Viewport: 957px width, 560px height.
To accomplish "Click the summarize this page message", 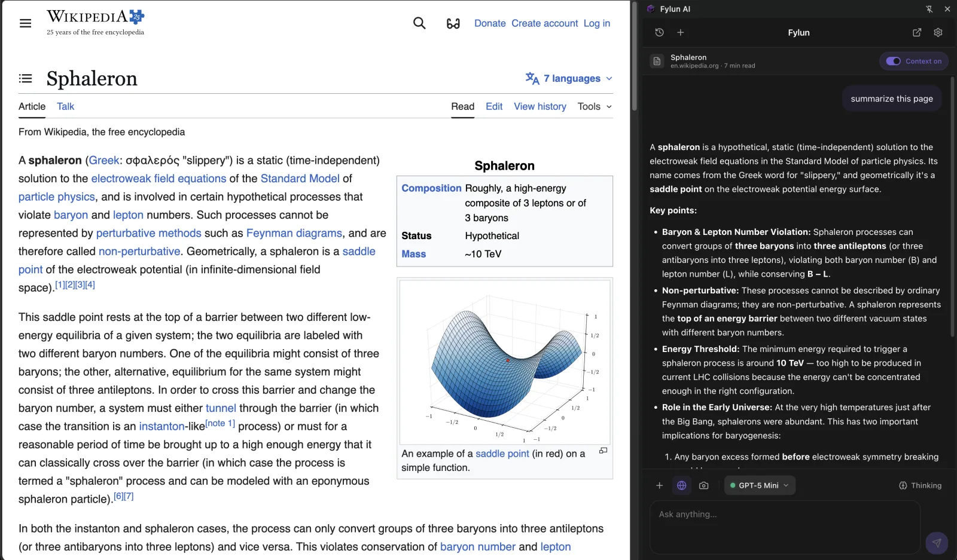I will click(892, 99).
